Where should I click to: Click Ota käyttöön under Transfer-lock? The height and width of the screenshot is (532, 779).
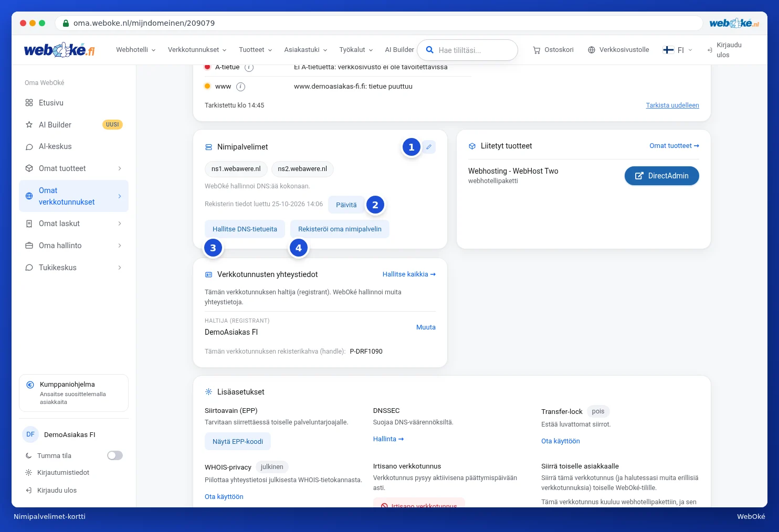click(561, 441)
